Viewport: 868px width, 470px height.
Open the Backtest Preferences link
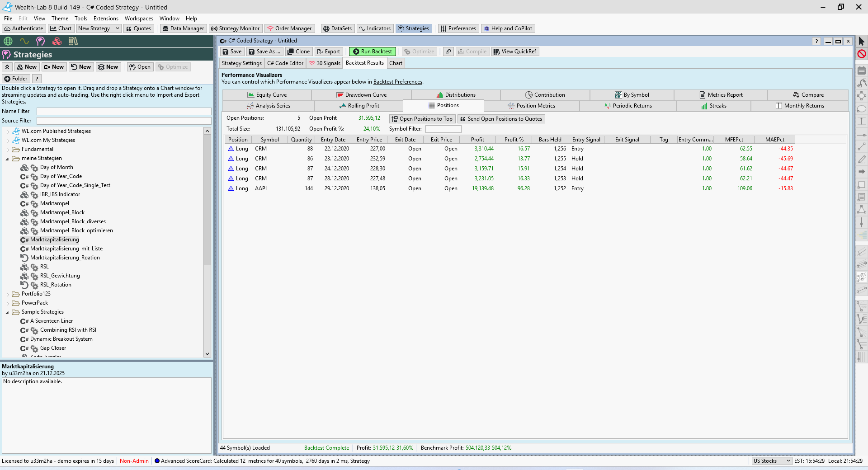(397, 82)
